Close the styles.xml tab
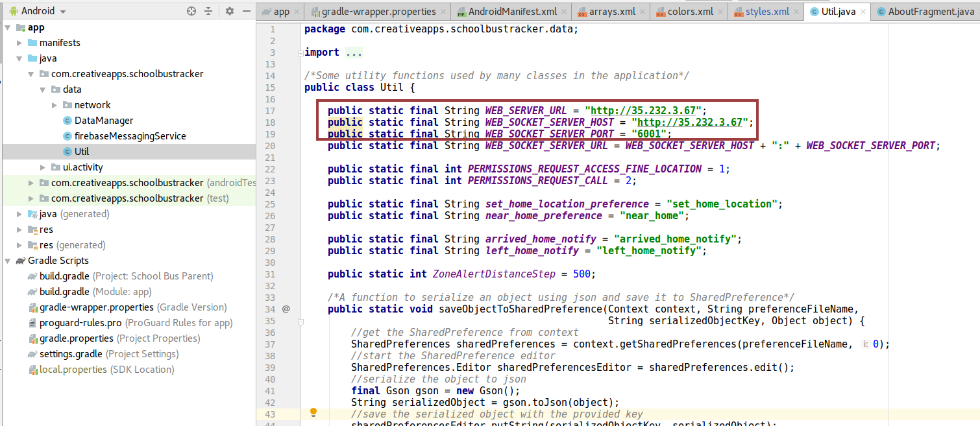Image resolution: width=980 pixels, height=426 pixels. coord(796,11)
